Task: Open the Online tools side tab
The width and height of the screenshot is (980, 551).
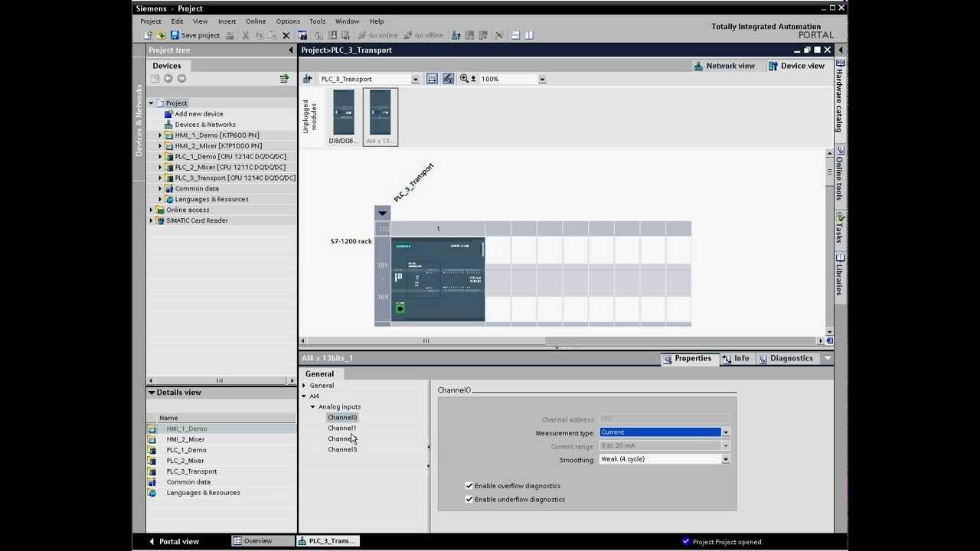Action: [840, 173]
